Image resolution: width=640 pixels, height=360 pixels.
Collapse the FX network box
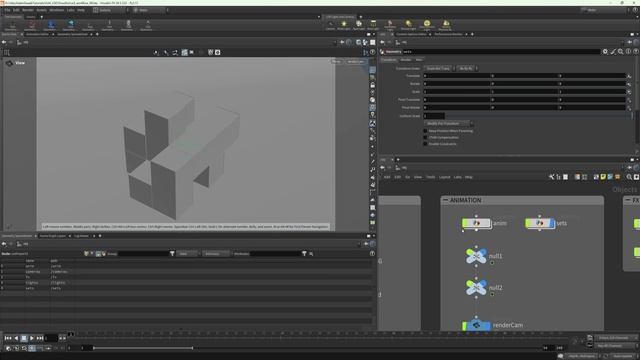tap(628, 200)
